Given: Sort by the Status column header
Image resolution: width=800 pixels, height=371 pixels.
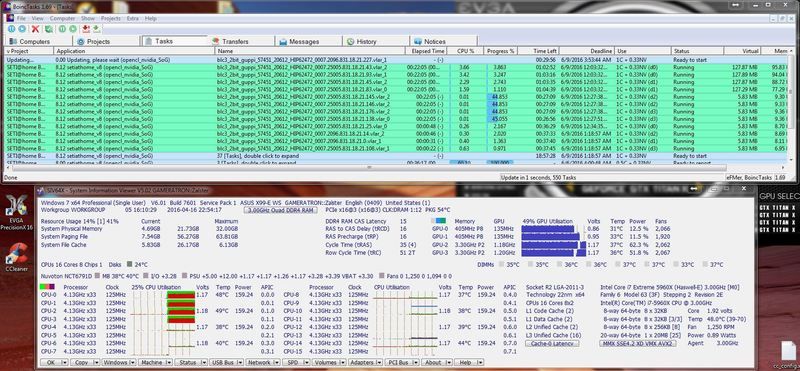Looking at the screenshot, I should [x=697, y=51].
